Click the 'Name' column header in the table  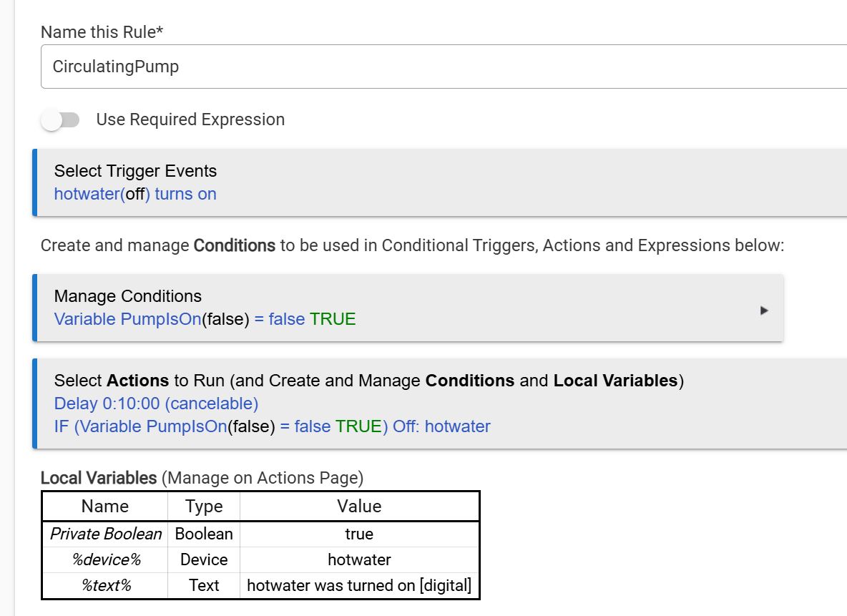pos(105,507)
